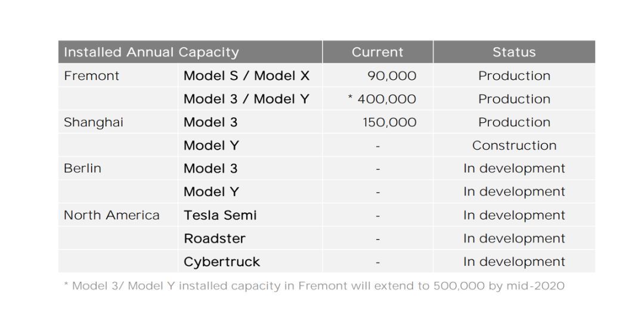Click the 150,000 capacity value
The image size is (644, 314).
tap(389, 122)
